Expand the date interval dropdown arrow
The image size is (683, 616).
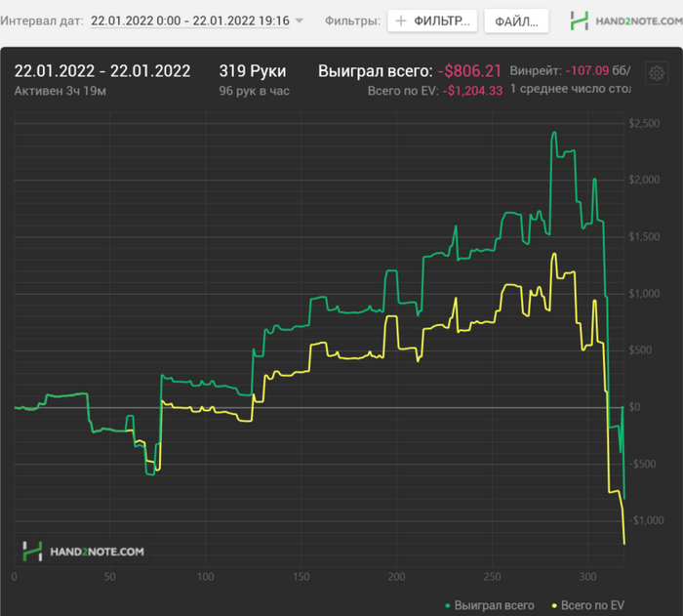pyautogui.click(x=300, y=21)
